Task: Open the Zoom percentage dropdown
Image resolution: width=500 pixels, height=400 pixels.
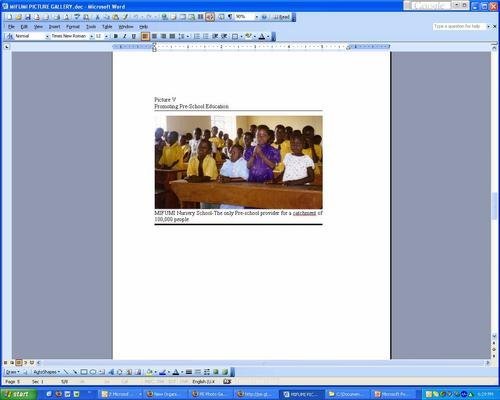Action: tap(257, 17)
